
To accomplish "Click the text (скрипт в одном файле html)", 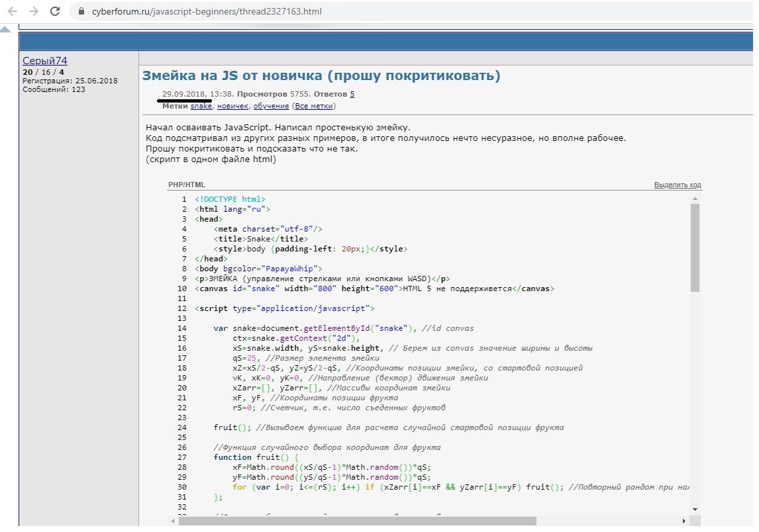I will 211,159.
